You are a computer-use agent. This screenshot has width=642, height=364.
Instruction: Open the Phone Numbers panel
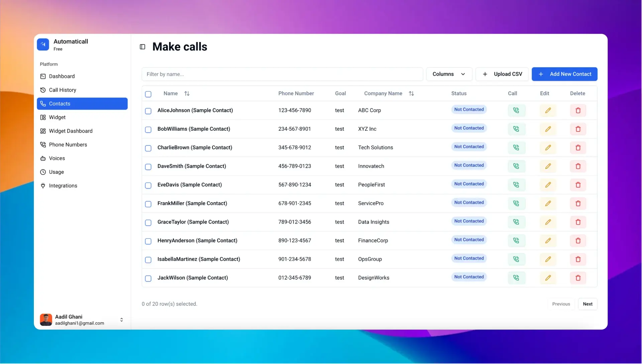point(68,144)
